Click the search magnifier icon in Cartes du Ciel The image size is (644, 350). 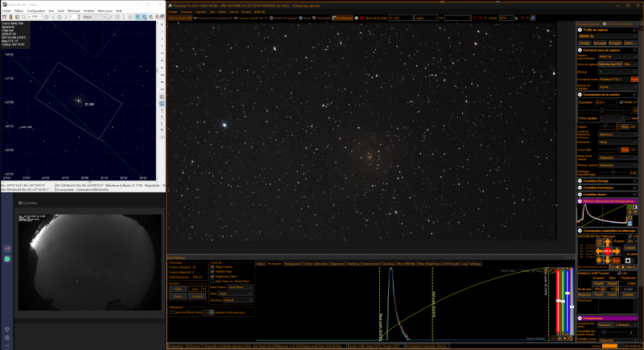(24, 17)
